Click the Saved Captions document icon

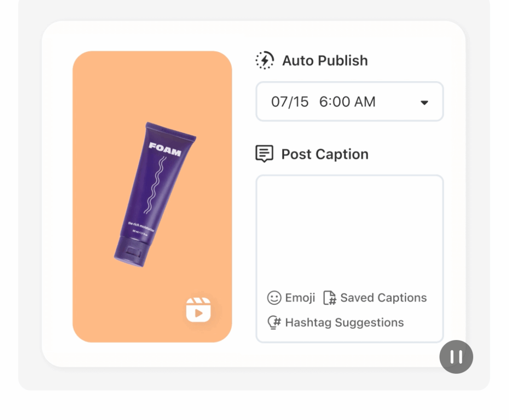[x=329, y=298]
